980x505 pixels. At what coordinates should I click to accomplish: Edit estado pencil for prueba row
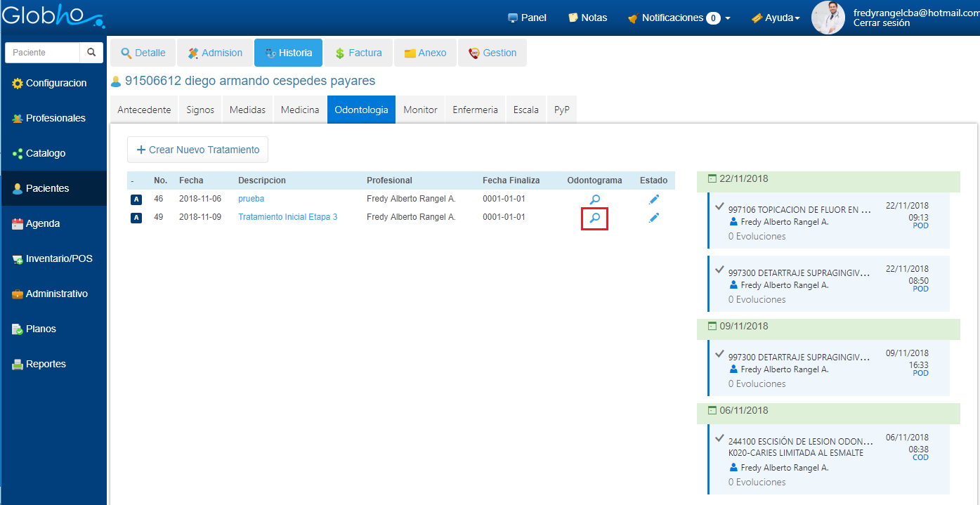tap(653, 199)
